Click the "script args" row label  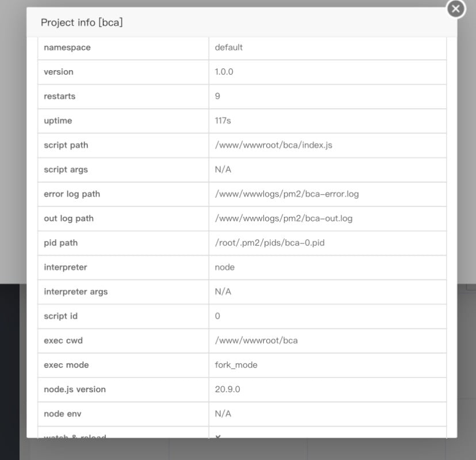coord(66,170)
